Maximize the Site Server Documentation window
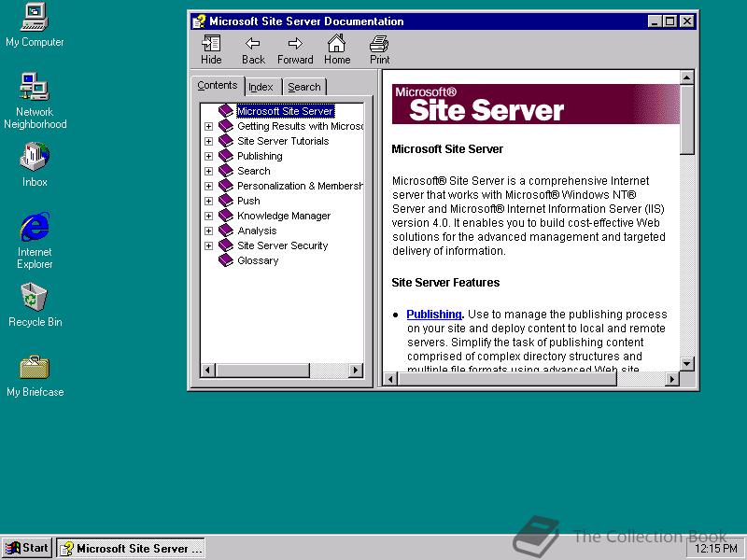This screenshot has width=747, height=560. [x=669, y=21]
